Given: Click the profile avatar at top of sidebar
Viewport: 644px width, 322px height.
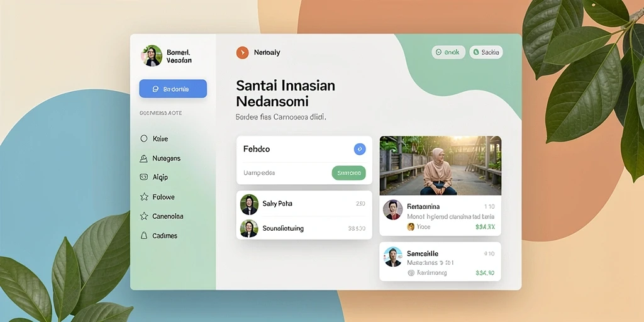Looking at the screenshot, I should tap(152, 56).
